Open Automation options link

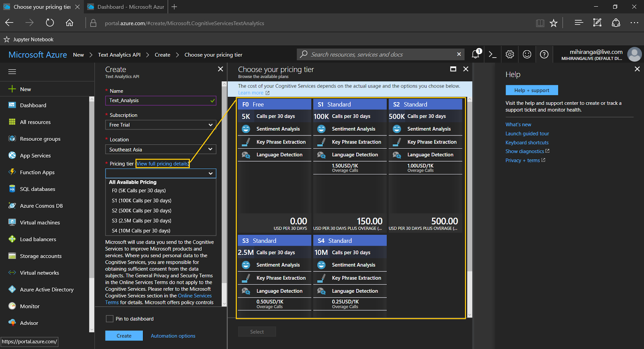point(173,336)
